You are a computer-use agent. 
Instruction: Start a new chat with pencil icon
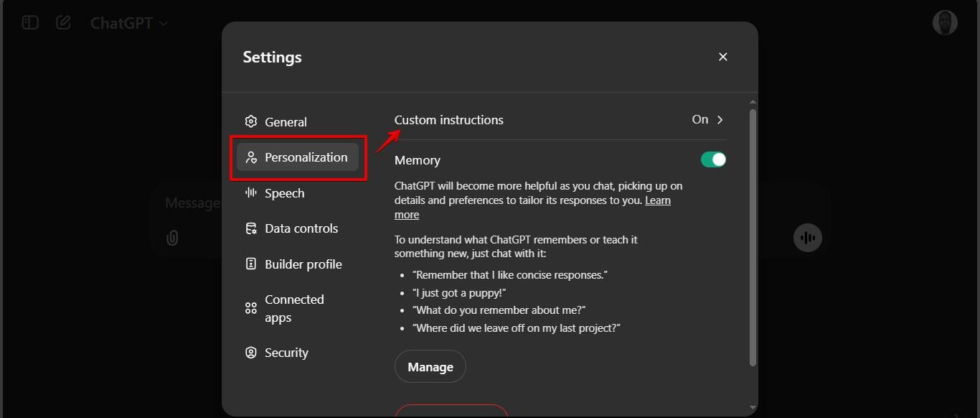pyautogui.click(x=63, y=23)
